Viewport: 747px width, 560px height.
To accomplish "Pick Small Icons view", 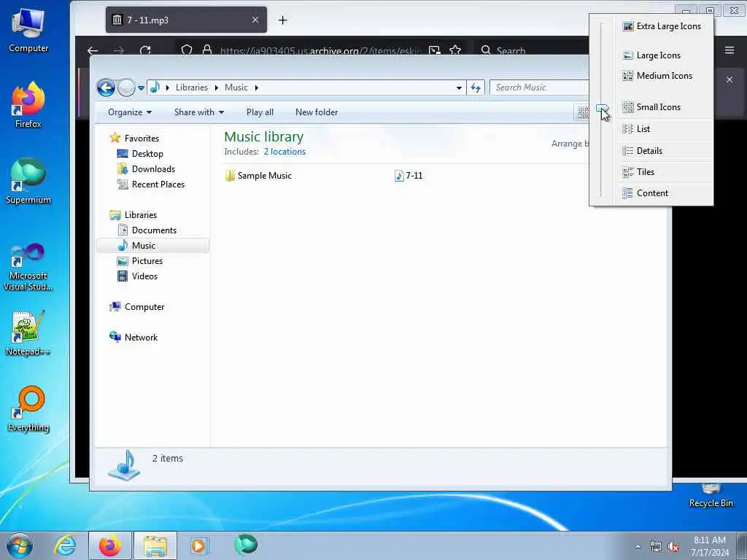I will 651,107.
